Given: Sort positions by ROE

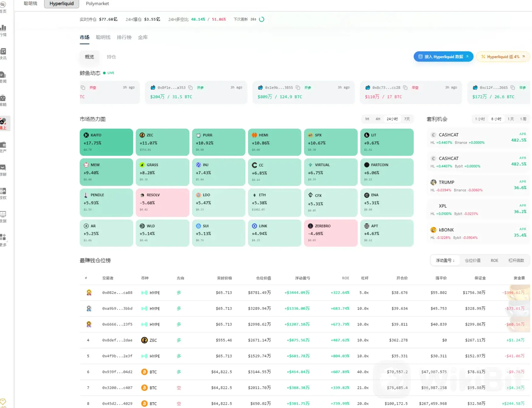Looking at the screenshot, I should 494,260.
